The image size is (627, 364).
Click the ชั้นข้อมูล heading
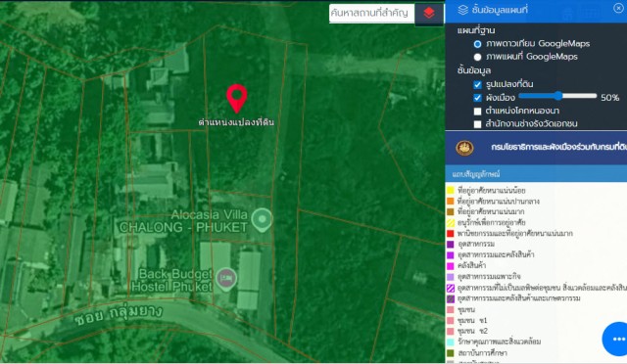(x=474, y=70)
